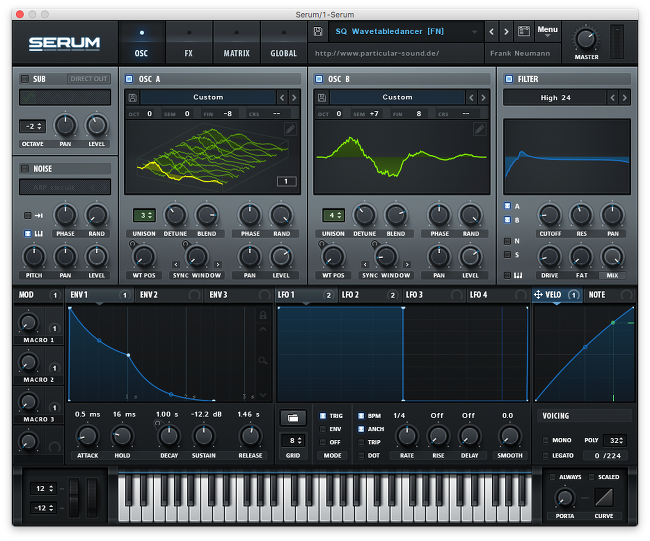
Task: Click the pitch bend wheel
Action: tap(74, 497)
